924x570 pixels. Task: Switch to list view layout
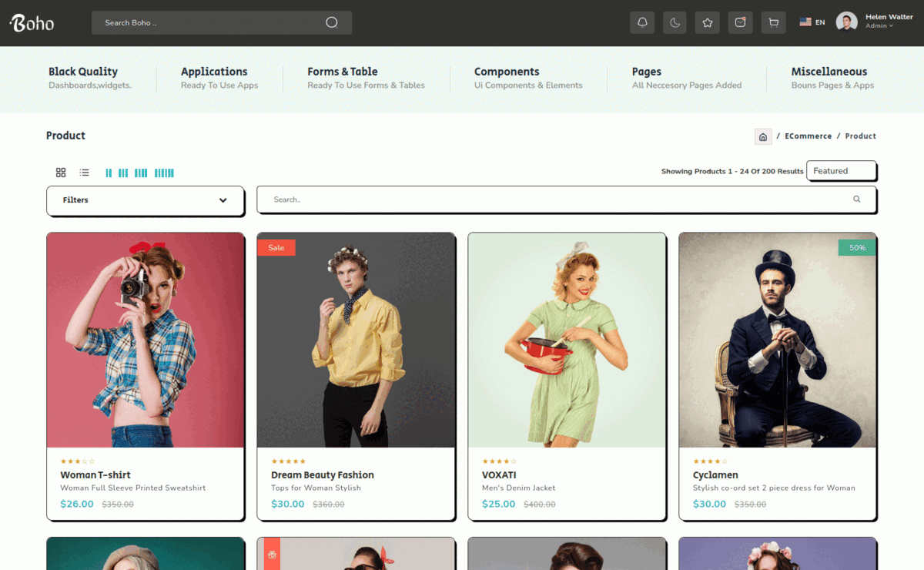[x=85, y=173]
